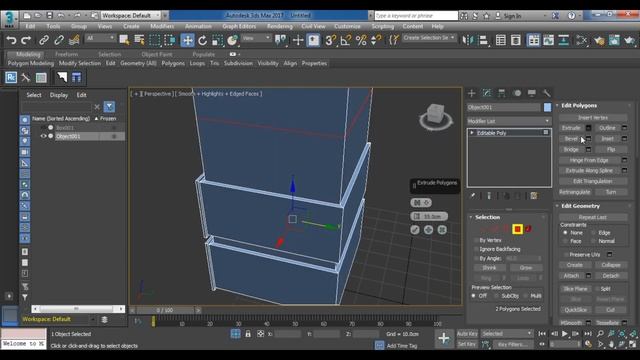640x360 pixels.
Task: Click the Redo arrow in main toolbar
Action: point(26,40)
